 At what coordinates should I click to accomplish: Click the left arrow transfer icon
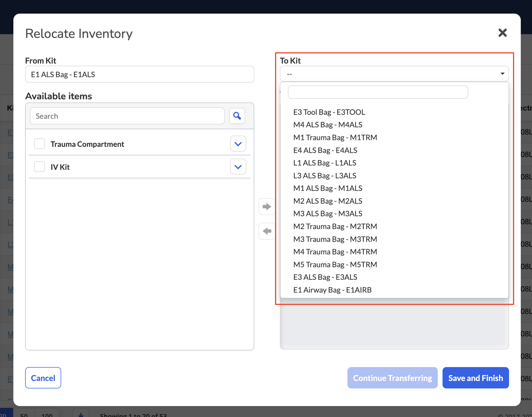click(x=267, y=231)
